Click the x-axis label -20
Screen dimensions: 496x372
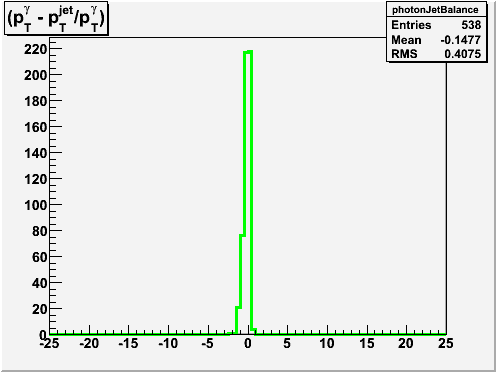tap(89, 343)
